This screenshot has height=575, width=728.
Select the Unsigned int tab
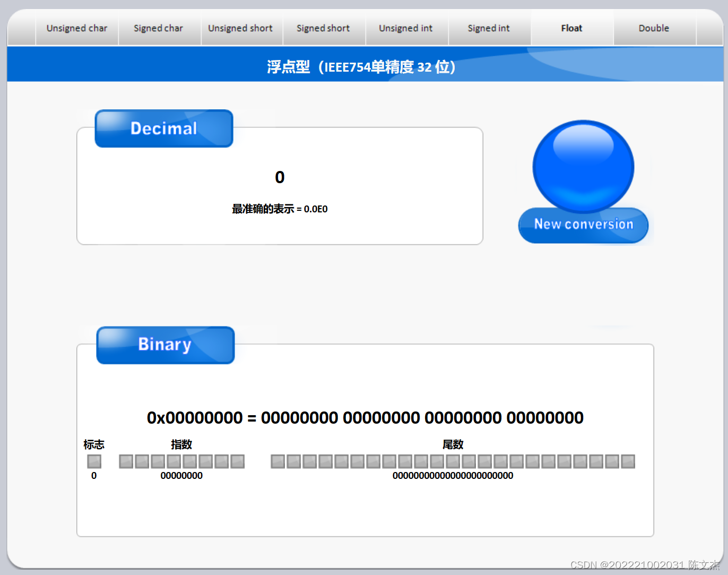tap(406, 28)
